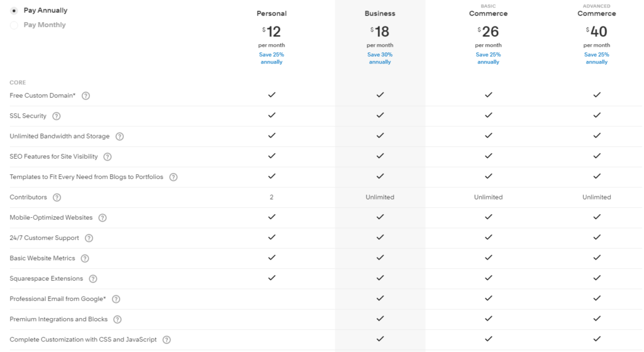Open help for Professional Email from Google

(116, 299)
